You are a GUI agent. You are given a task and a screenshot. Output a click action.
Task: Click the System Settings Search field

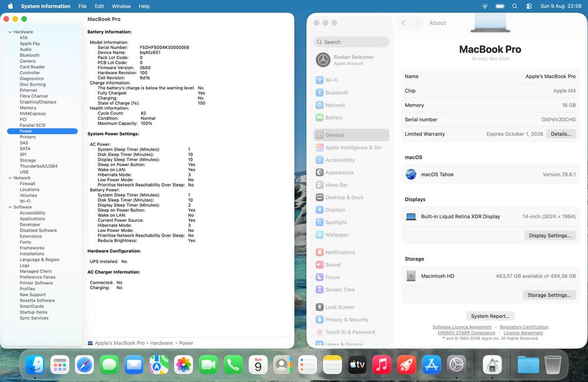(351, 42)
